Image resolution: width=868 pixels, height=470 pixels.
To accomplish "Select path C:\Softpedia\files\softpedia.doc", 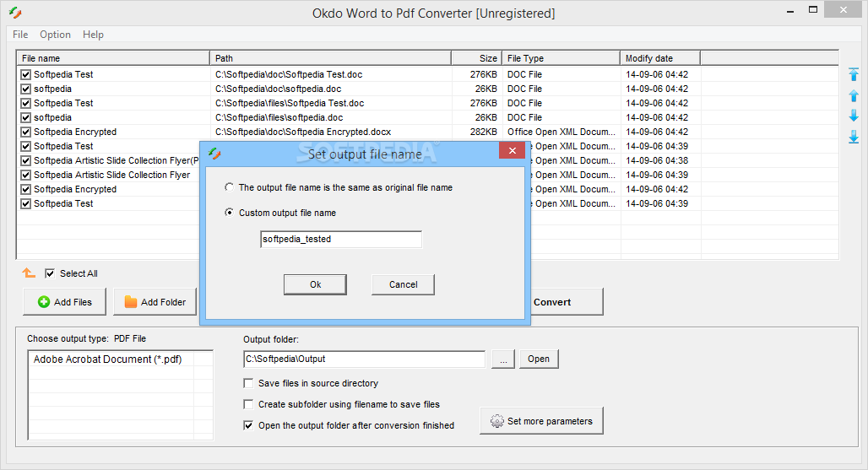I will (x=279, y=117).
